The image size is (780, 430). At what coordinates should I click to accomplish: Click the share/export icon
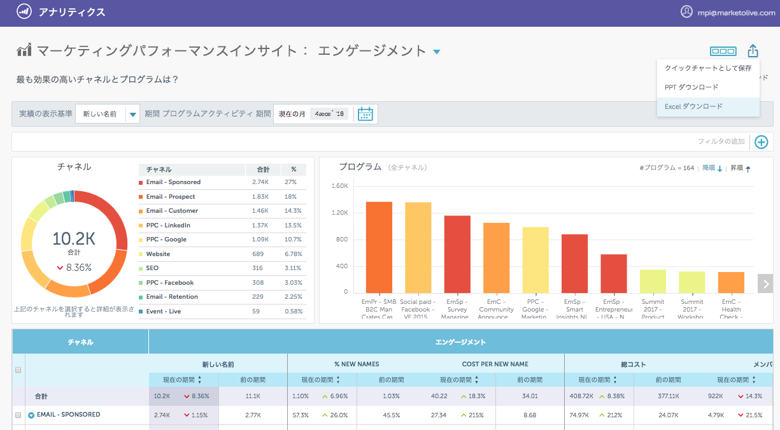coord(753,51)
